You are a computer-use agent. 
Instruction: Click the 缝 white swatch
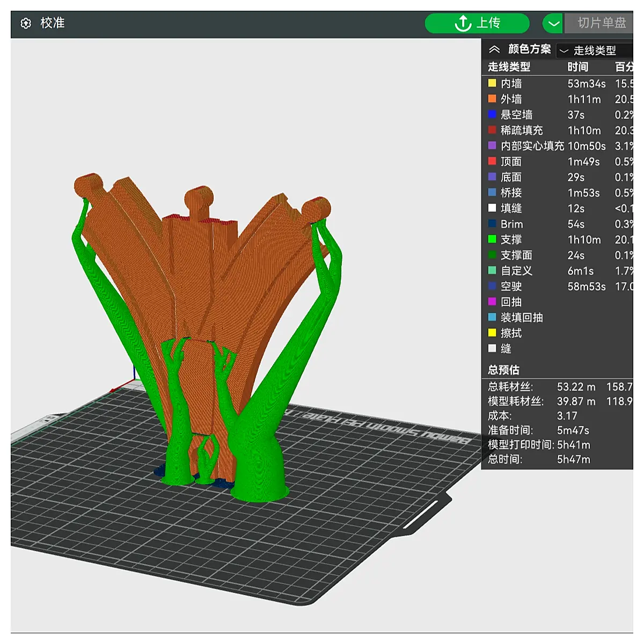(x=492, y=348)
